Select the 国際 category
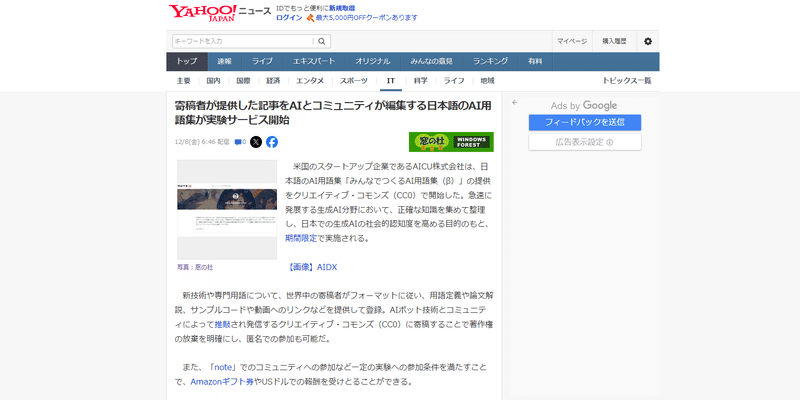The height and width of the screenshot is (400, 800). tap(243, 81)
